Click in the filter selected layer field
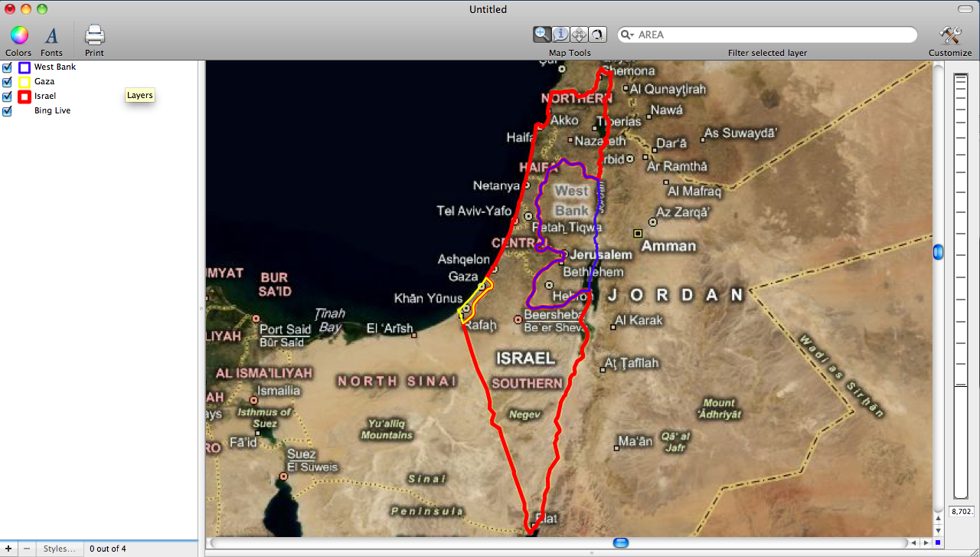This screenshot has width=980, height=557. [x=773, y=35]
